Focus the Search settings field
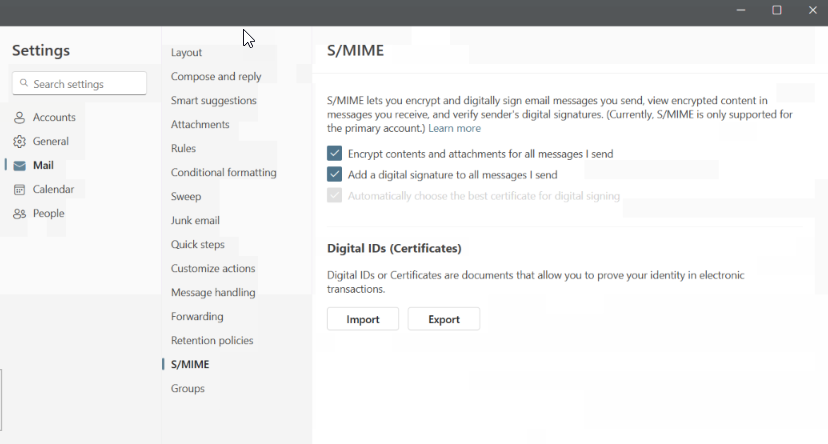The height and width of the screenshot is (444, 828). click(79, 83)
